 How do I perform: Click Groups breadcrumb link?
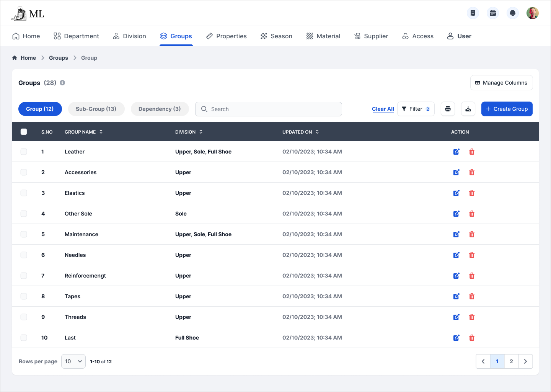click(59, 58)
